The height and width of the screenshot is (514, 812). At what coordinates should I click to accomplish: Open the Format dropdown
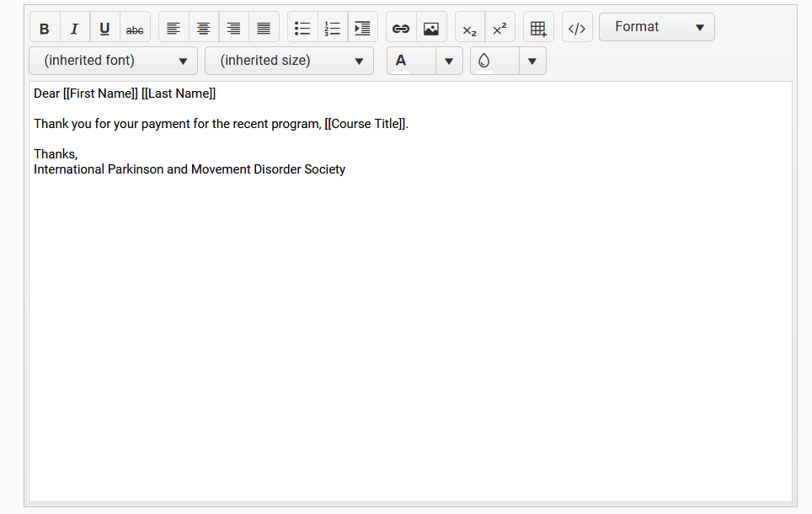[656, 27]
